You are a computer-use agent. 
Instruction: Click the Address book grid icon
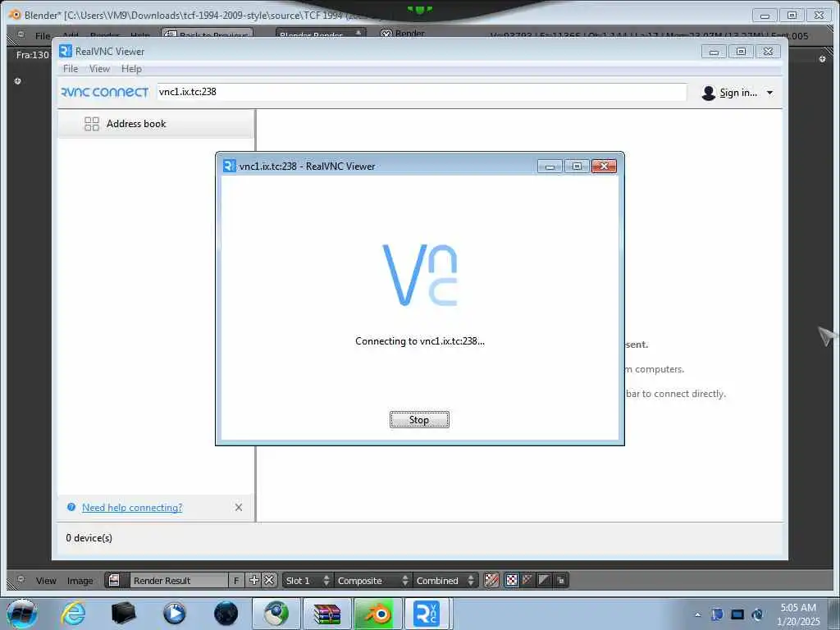[x=92, y=124]
